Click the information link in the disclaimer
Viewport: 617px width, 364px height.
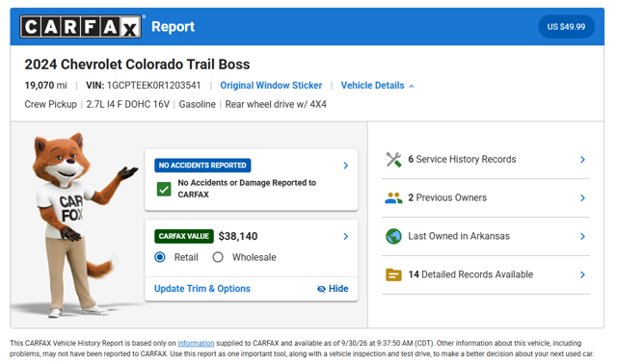click(x=196, y=343)
